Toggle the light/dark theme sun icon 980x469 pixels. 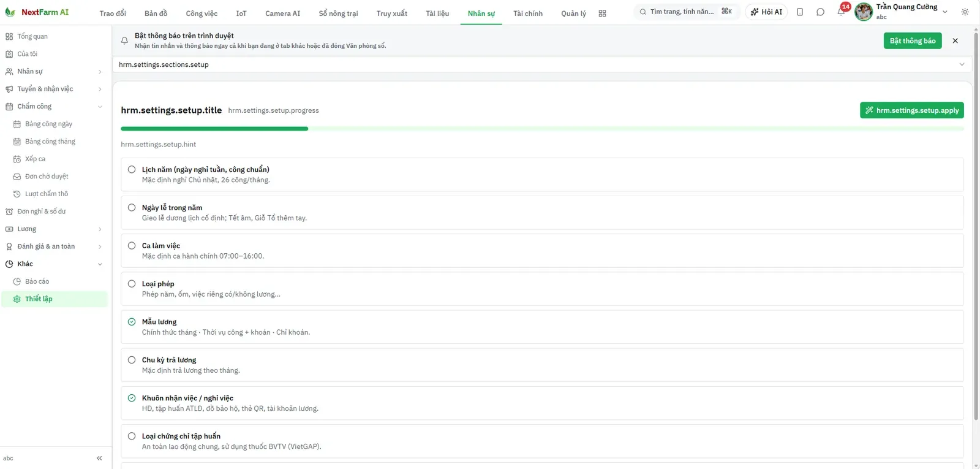coord(965,12)
